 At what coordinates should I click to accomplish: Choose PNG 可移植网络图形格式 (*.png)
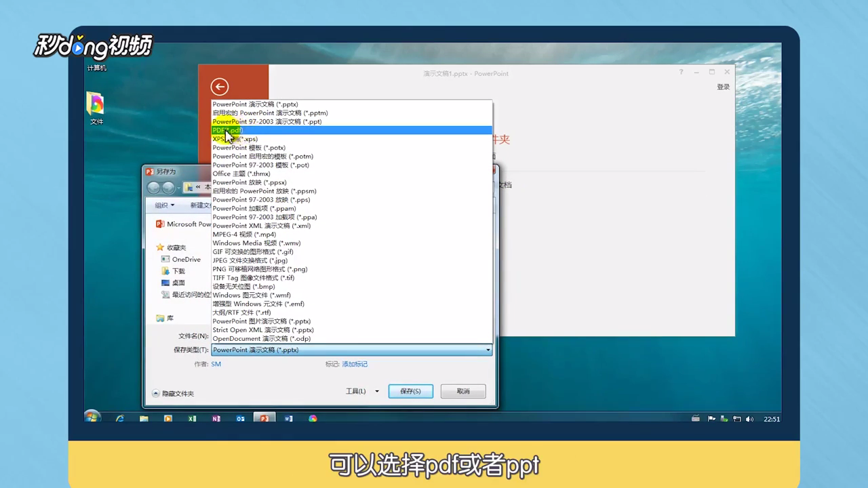click(x=351, y=269)
